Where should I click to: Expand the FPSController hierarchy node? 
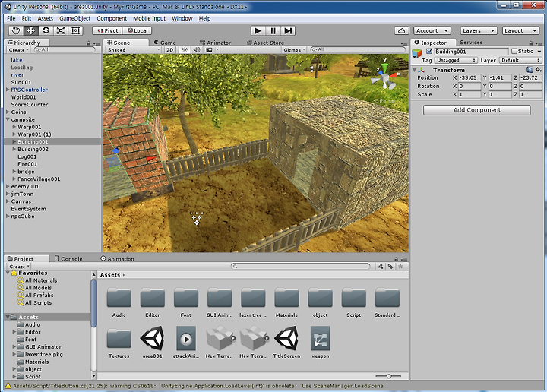8,90
